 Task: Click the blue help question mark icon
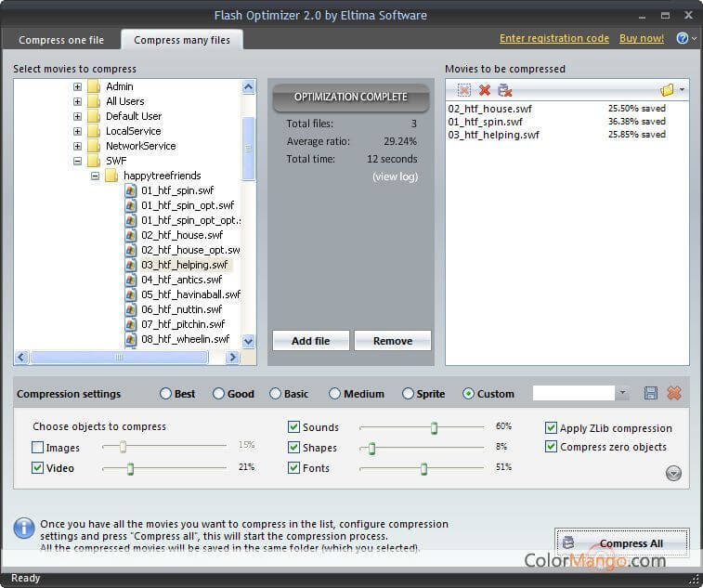click(682, 39)
